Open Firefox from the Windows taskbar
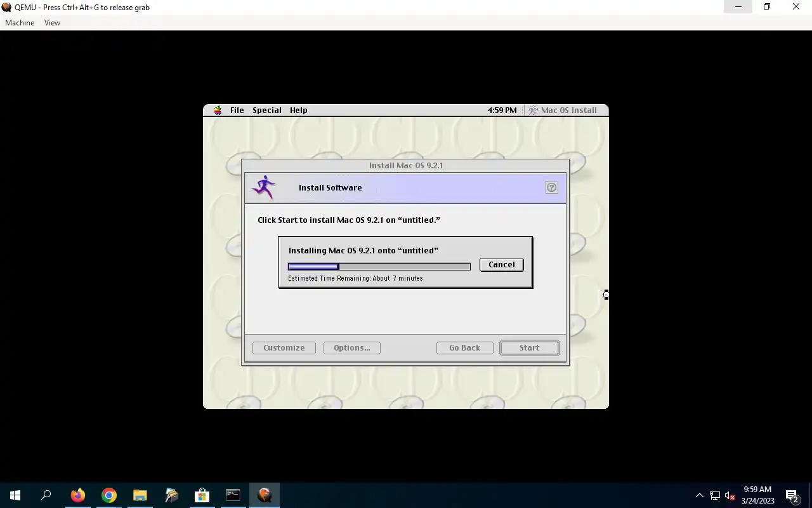The height and width of the screenshot is (508, 812). tap(78, 495)
